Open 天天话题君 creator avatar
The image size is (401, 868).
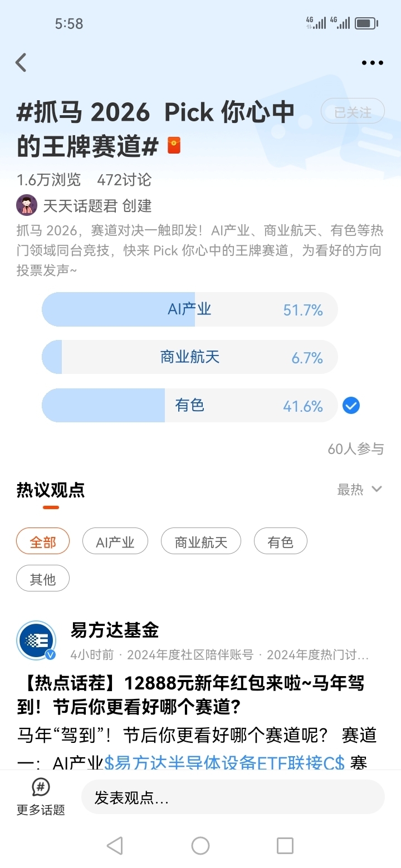tap(27, 205)
